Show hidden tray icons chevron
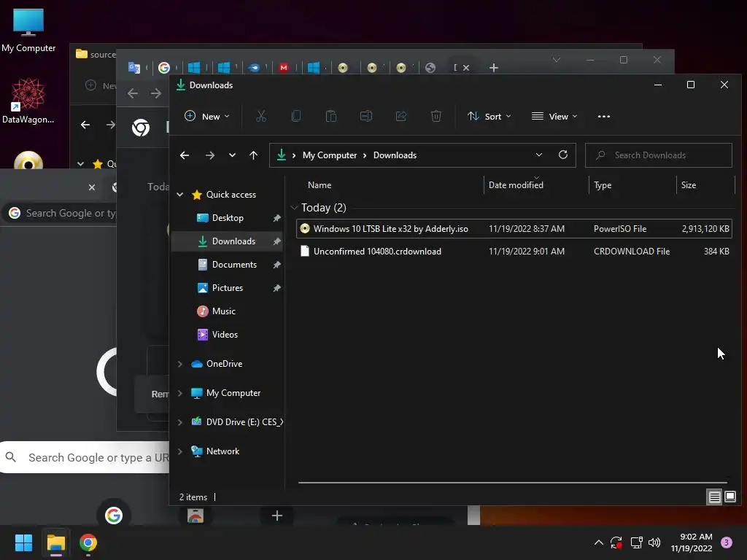The width and height of the screenshot is (747, 560). [x=598, y=542]
